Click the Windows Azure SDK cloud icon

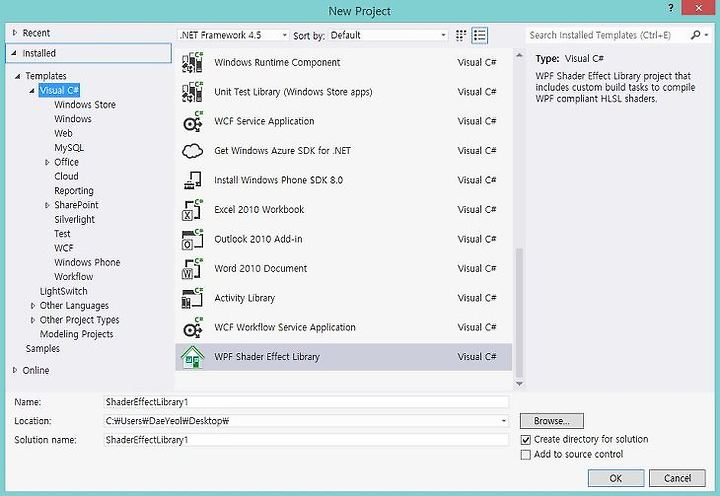pos(192,151)
